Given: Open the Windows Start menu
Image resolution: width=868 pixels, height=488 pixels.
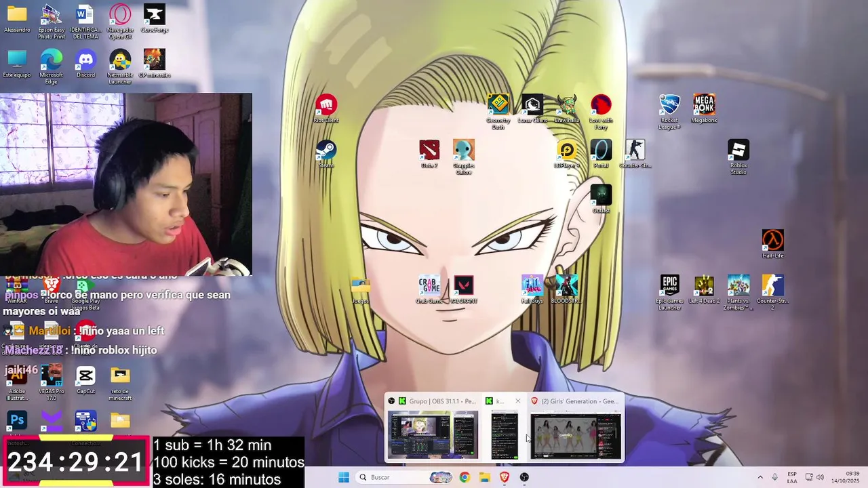Looking at the screenshot, I should point(344,477).
